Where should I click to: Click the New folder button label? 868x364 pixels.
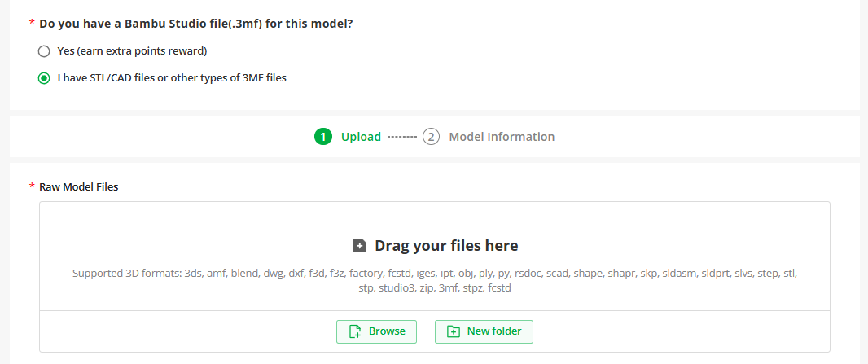pos(494,331)
